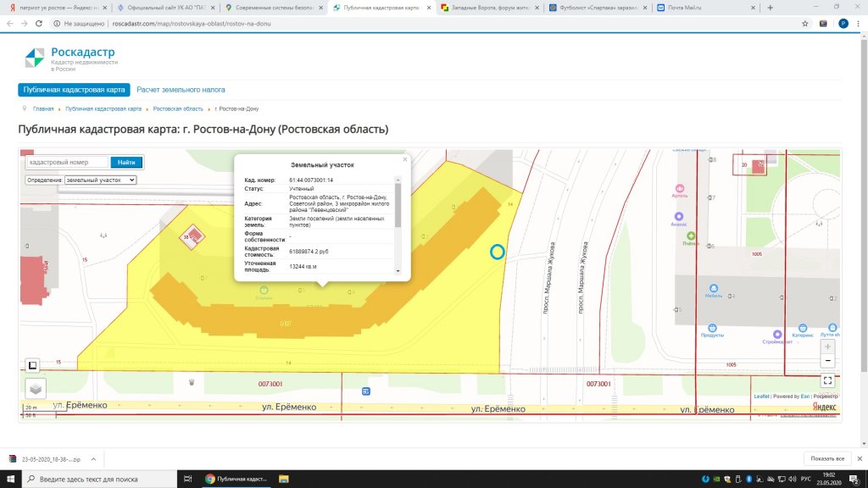Go back using the browser back arrow
The image size is (868, 488).
coord(10,24)
